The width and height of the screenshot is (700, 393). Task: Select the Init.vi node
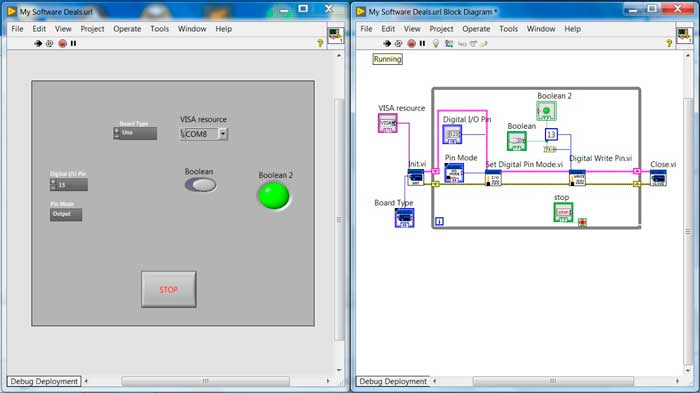(416, 178)
